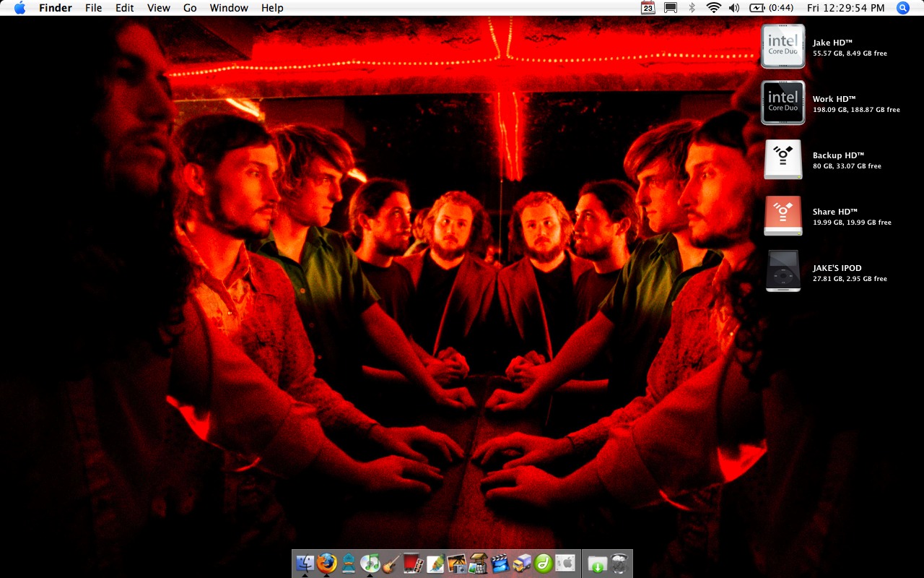
Task: Open Photo Booth from the Dock
Action: point(414,563)
